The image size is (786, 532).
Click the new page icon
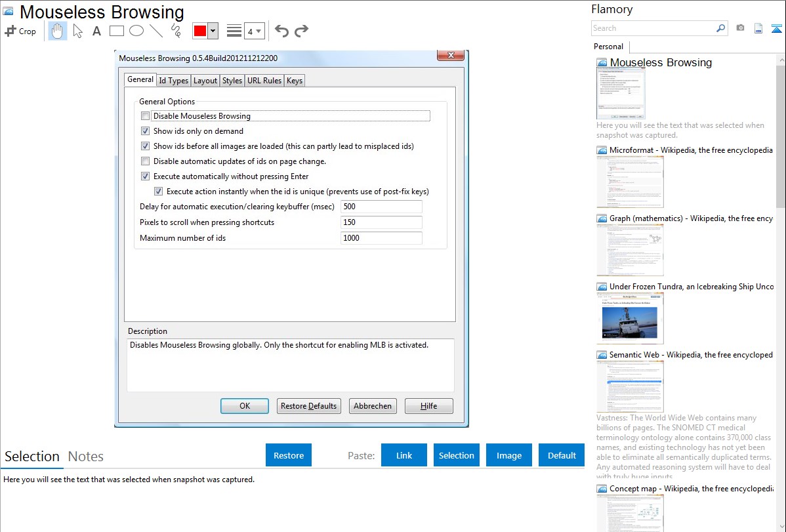[x=758, y=29]
